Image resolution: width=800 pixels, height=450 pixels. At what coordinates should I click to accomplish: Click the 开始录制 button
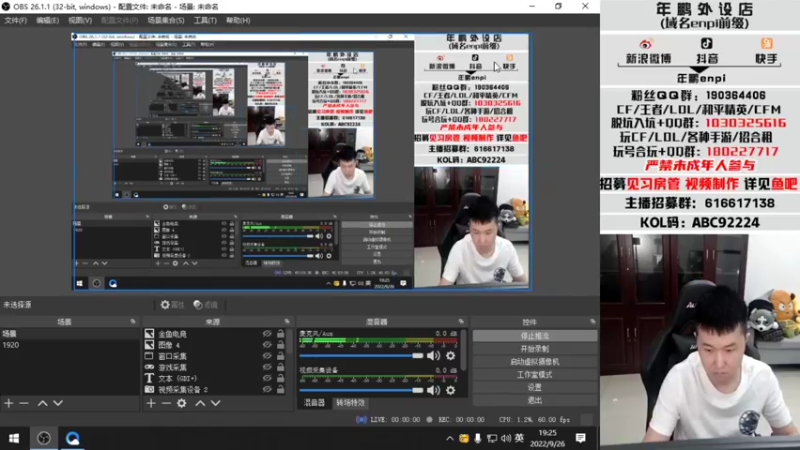coord(535,348)
